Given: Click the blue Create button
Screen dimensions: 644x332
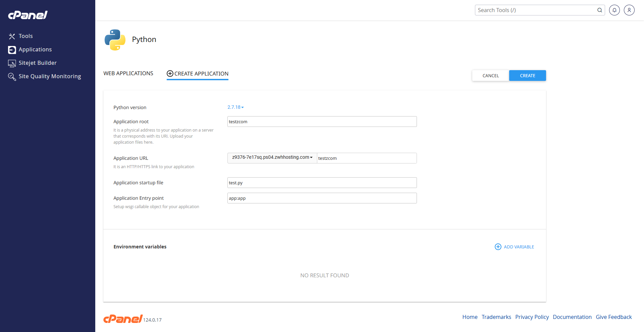Looking at the screenshot, I should click(528, 76).
